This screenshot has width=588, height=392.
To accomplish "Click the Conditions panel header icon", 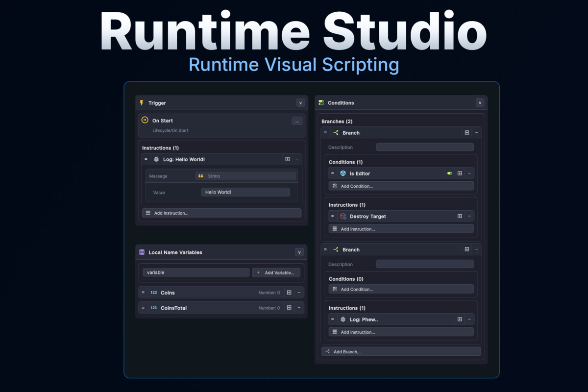I will [x=321, y=103].
